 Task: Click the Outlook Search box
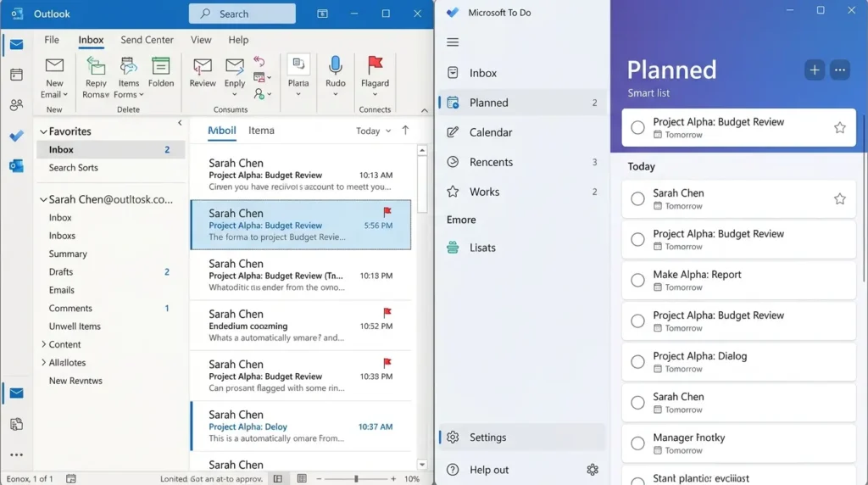[x=242, y=14]
